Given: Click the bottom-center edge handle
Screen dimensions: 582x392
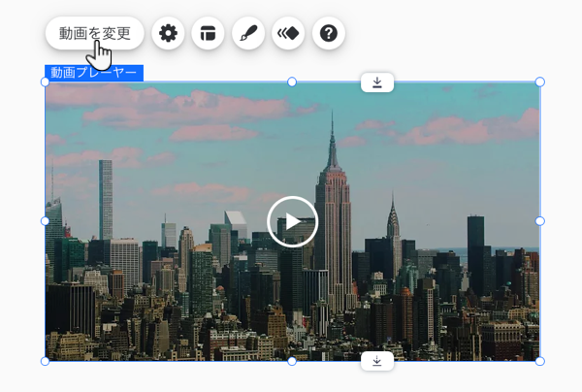Looking at the screenshot, I should click(292, 361).
